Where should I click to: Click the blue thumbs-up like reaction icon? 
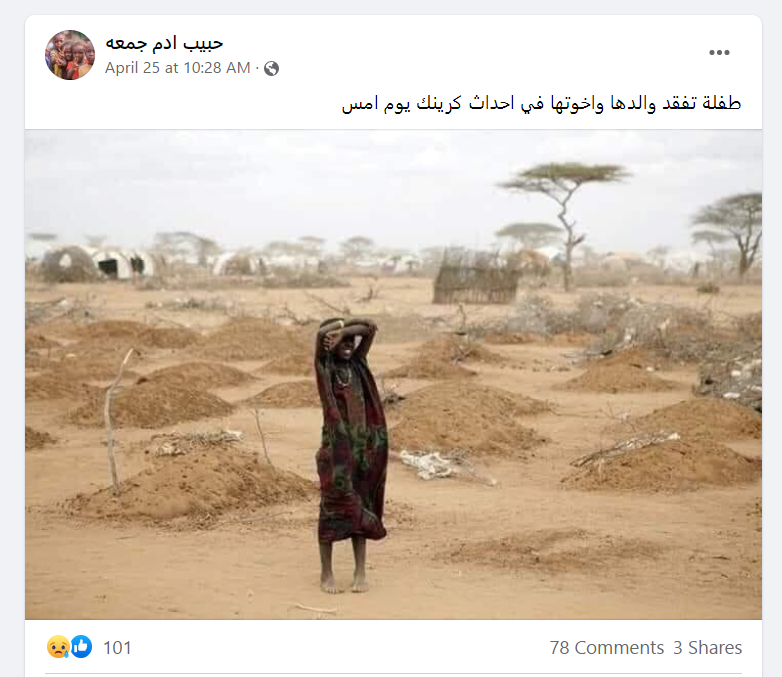point(81,647)
